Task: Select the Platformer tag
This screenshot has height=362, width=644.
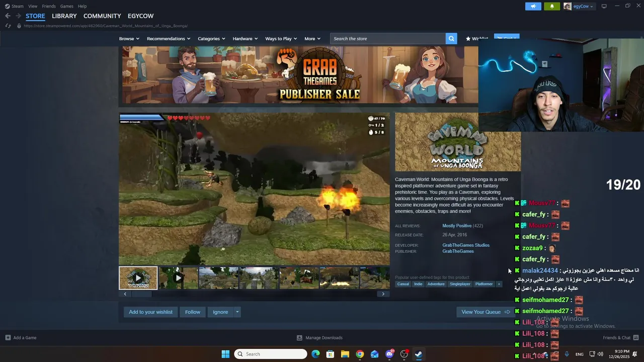Action: [x=484, y=284]
